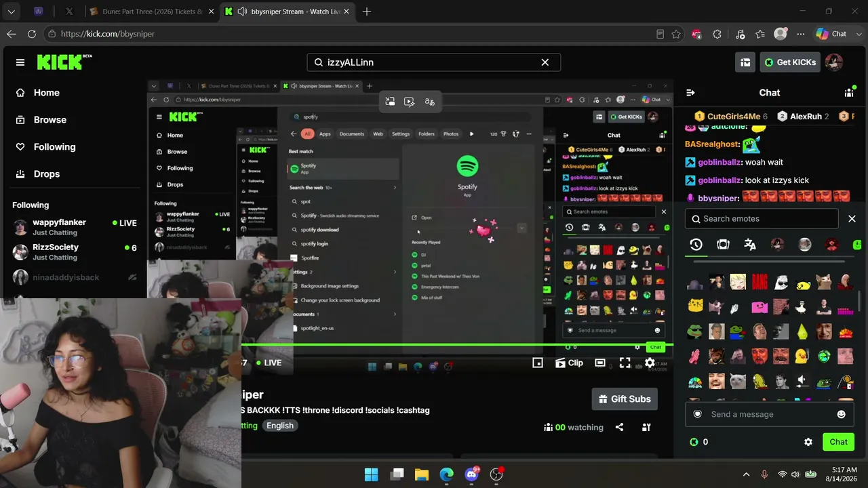Open the browser favorites list icon
The width and height of the screenshot is (868, 488).
(760, 34)
